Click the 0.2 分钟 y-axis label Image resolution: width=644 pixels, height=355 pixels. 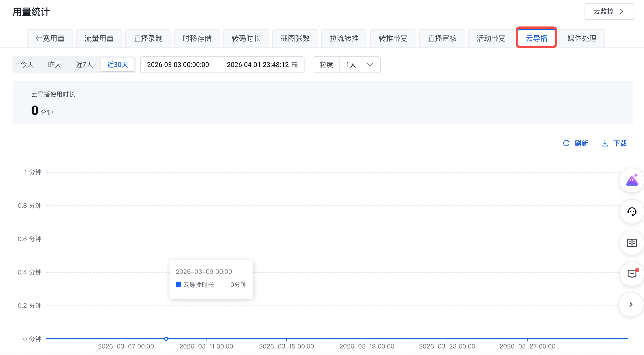30,305
